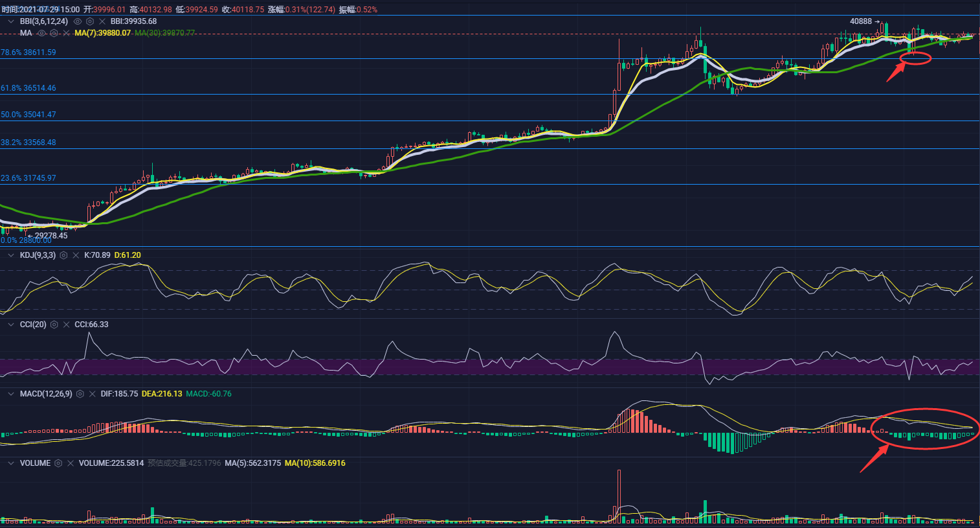Open VOLUME settings hexagon icon
The height and width of the screenshot is (528, 980).
click(x=58, y=463)
